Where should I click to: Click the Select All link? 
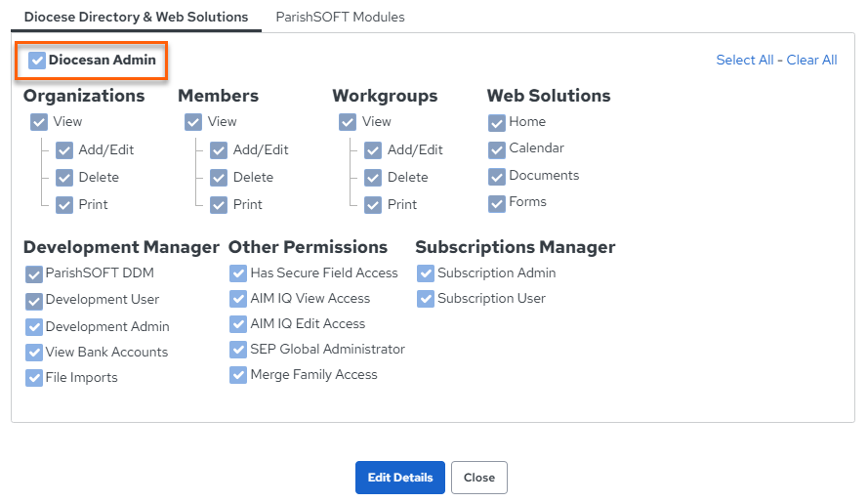click(745, 60)
